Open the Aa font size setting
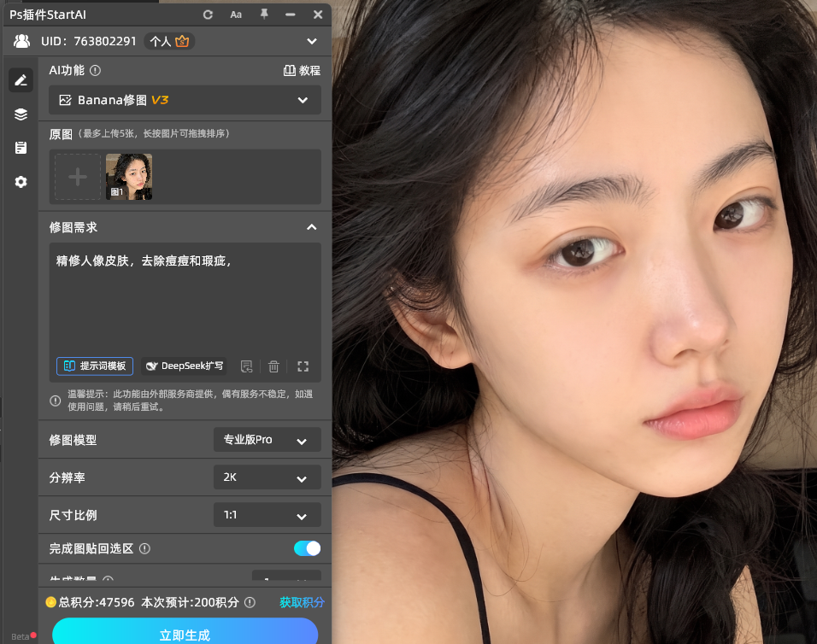The height and width of the screenshot is (644, 817). 236,15
